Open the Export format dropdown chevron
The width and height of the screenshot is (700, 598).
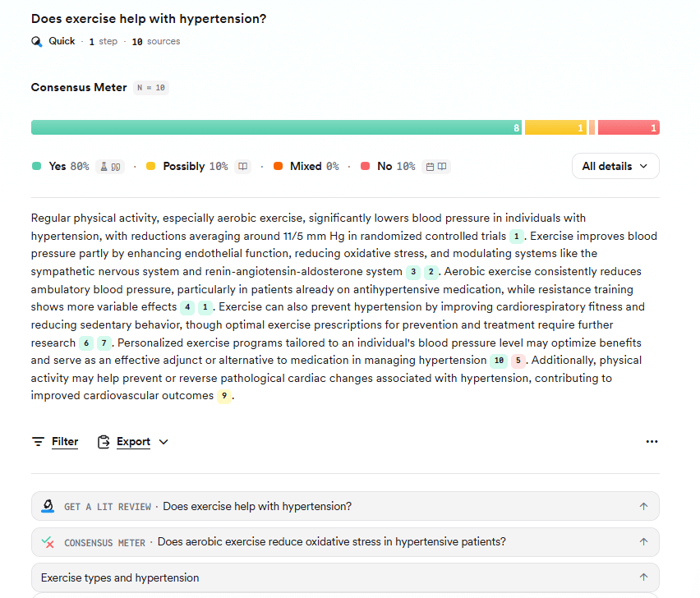tap(163, 441)
